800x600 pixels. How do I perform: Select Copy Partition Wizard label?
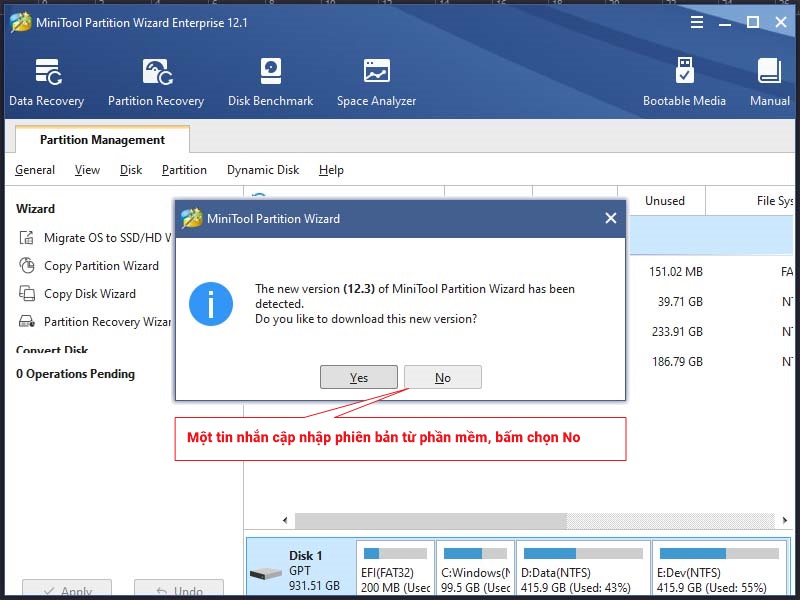pyautogui.click(x=102, y=266)
